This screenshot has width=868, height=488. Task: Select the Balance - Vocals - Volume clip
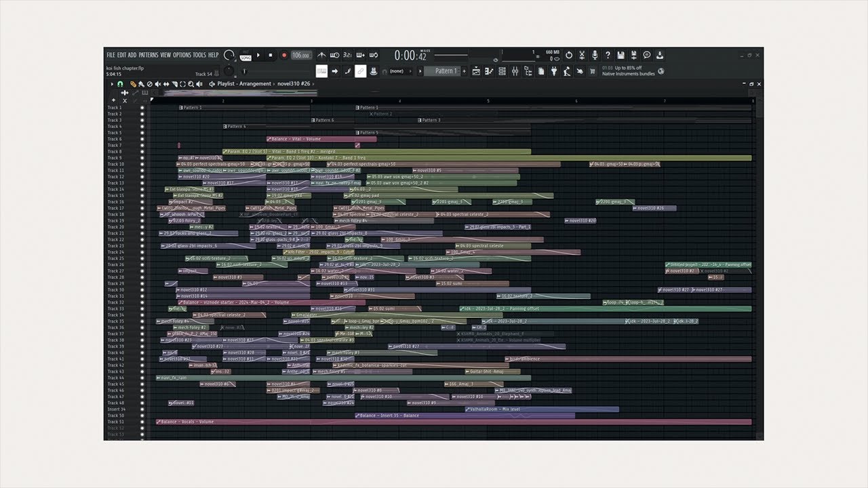(x=454, y=422)
